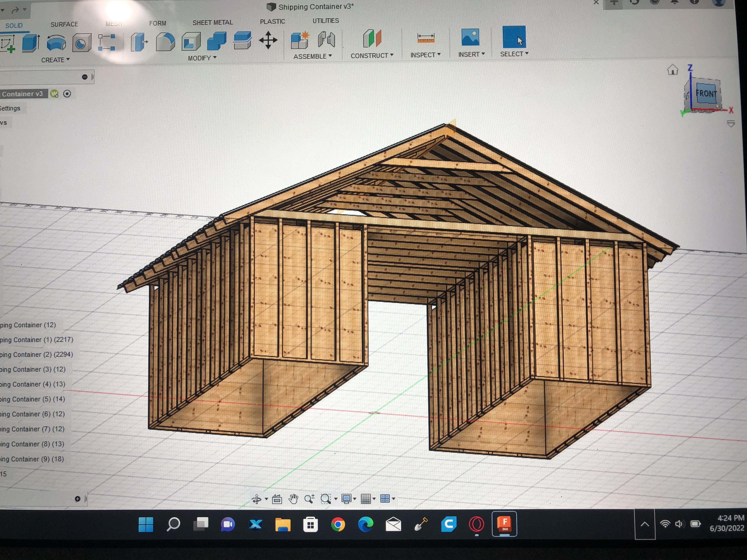Open the CONSTRUCT dropdown menu
Image resolution: width=747 pixels, height=560 pixels.
(372, 56)
